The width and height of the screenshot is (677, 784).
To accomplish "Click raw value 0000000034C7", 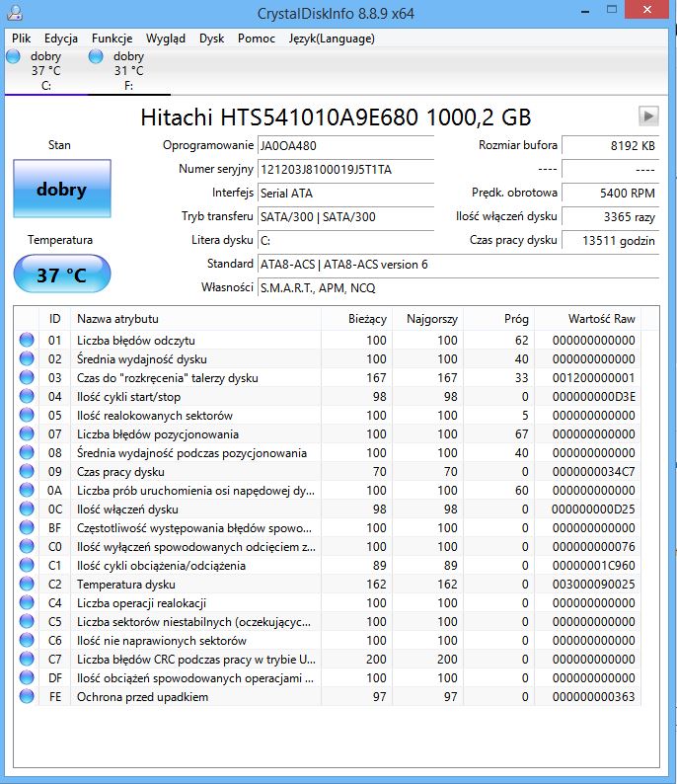I will click(x=593, y=472).
